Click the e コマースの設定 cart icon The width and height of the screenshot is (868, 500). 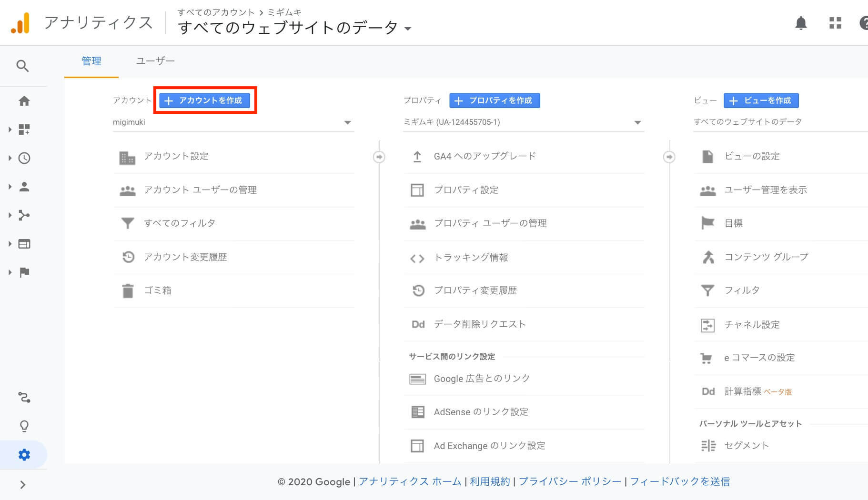(707, 358)
